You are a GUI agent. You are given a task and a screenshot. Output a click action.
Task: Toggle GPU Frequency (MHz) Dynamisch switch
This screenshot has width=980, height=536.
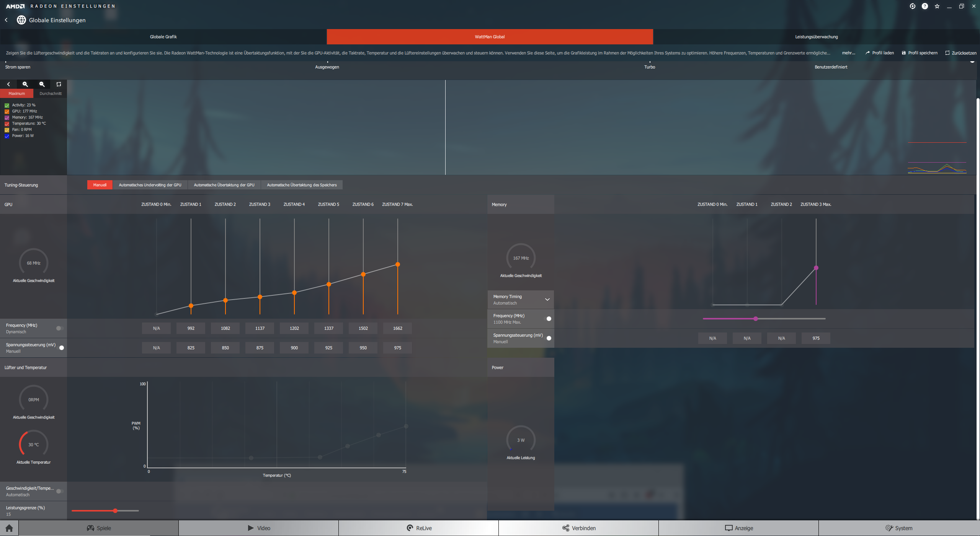(60, 328)
